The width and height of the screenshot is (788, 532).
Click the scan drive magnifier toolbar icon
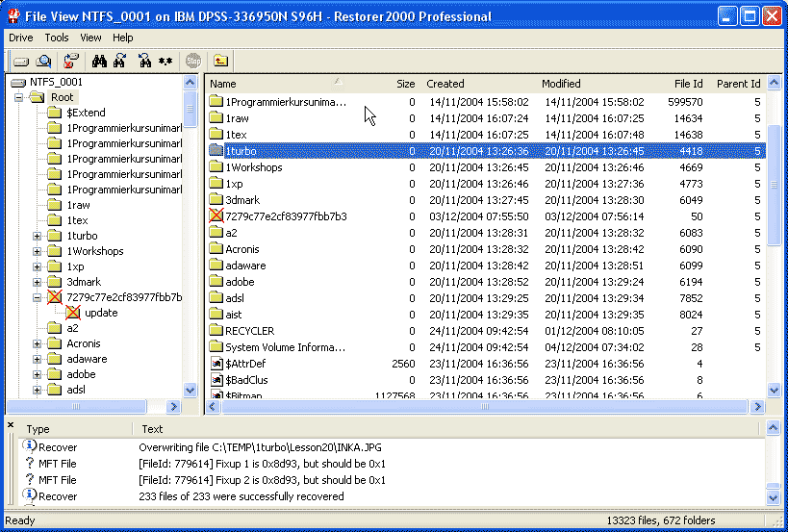pos(43,62)
